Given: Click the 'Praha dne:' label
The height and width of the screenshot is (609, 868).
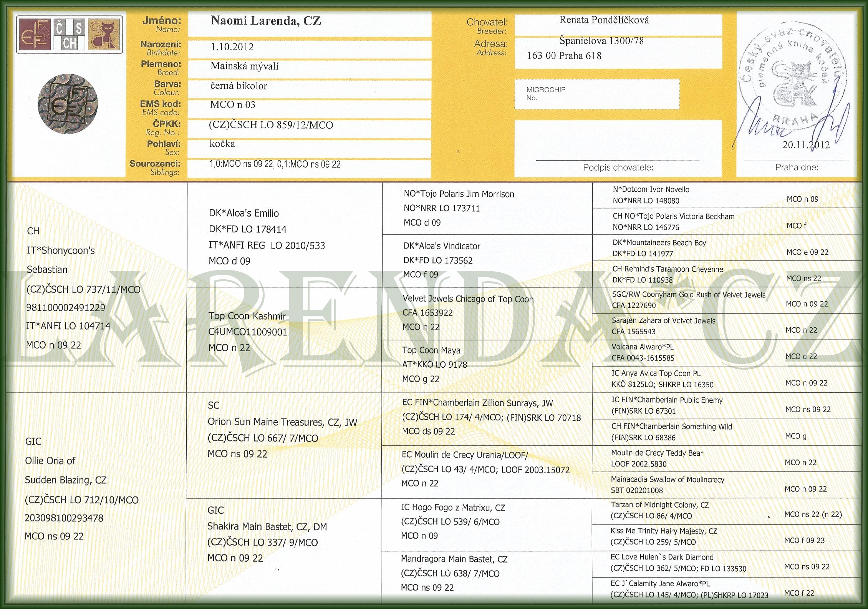Looking at the screenshot, I should [x=797, y=167].
